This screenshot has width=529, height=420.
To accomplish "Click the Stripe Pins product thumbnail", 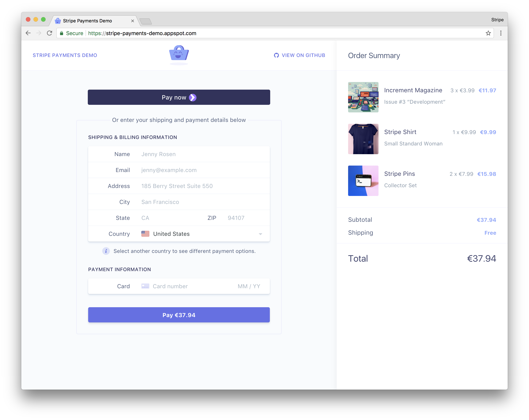I will [x=363, y=181].
